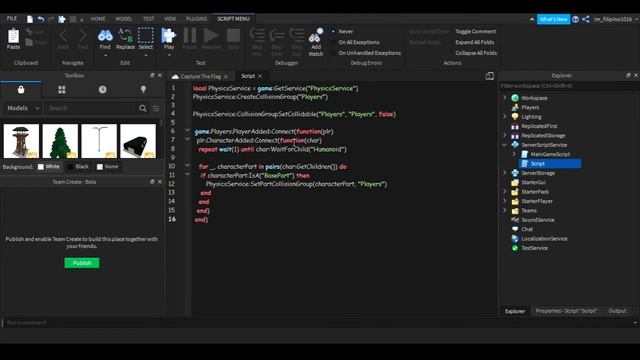This screenshot has height=360, width=640.
Task: Open the Marketplace bag tab in Toolbox
Action: [x=21, y=89]
